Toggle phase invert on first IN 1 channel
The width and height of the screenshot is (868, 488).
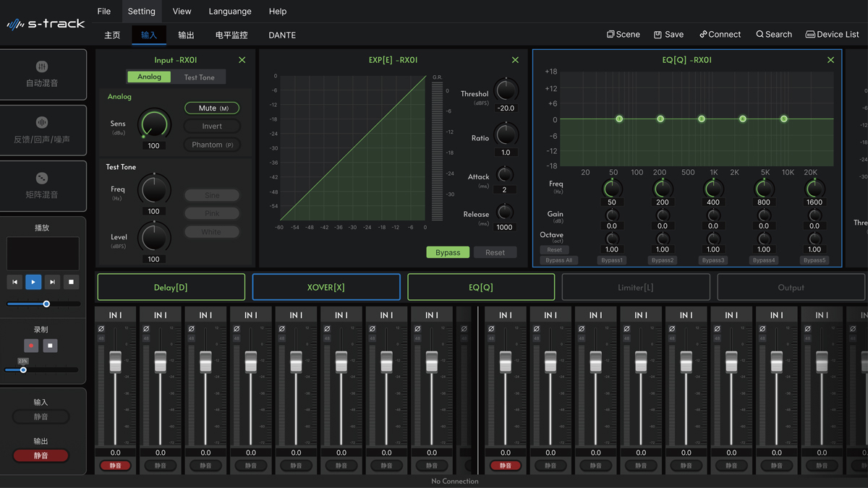point(101,329)
